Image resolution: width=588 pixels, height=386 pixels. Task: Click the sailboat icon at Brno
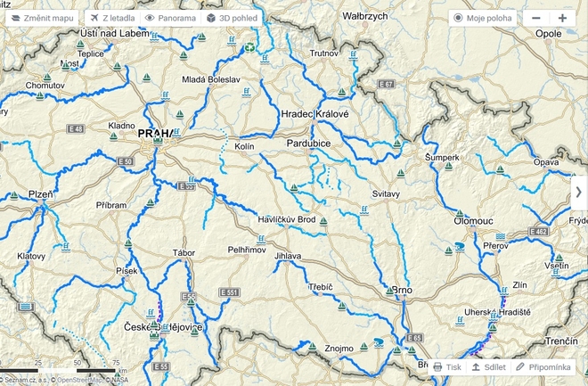click(x=389, y=292)
